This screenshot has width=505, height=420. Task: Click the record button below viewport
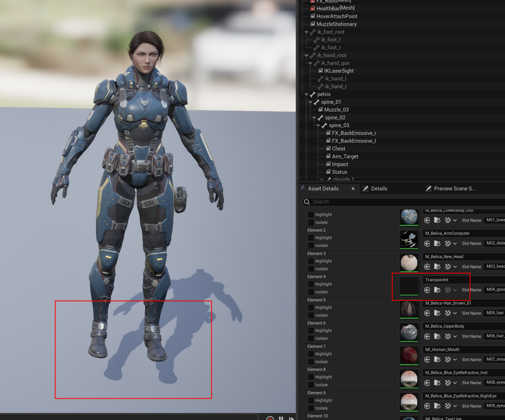[x=270, y=418]
